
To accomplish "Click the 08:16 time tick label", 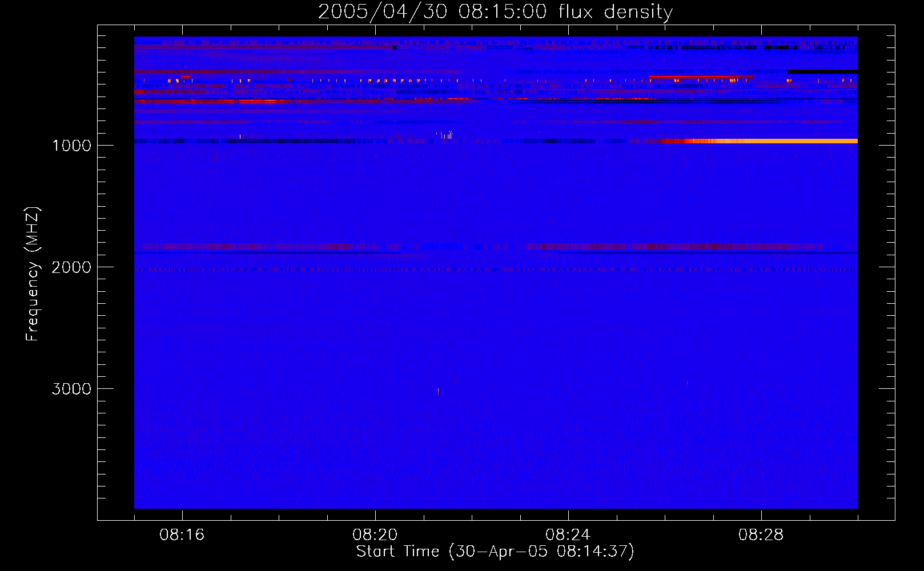I will [182, 535].
